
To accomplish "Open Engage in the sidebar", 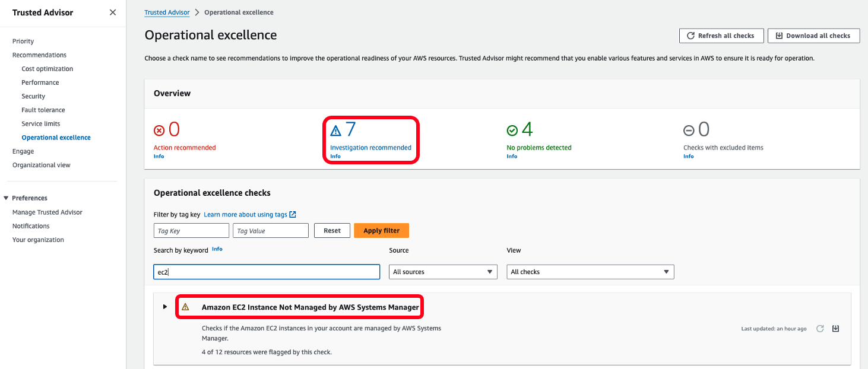I will click(23, 151).
